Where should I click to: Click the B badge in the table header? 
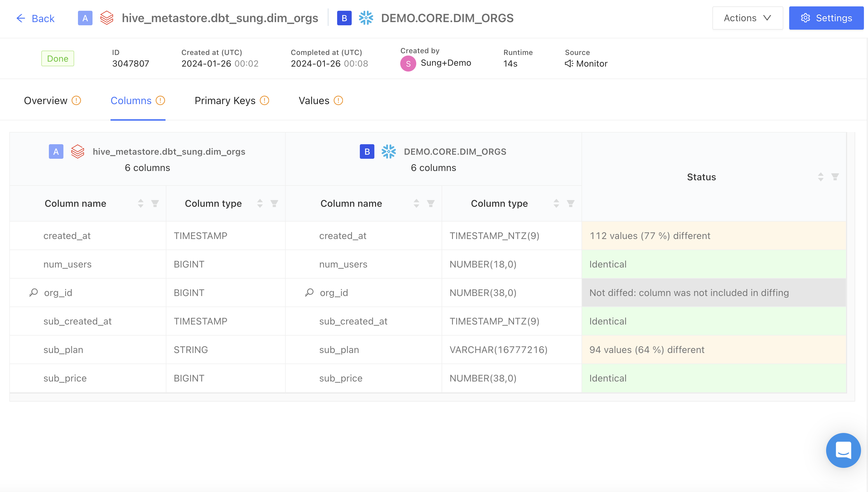pos(367,152)
